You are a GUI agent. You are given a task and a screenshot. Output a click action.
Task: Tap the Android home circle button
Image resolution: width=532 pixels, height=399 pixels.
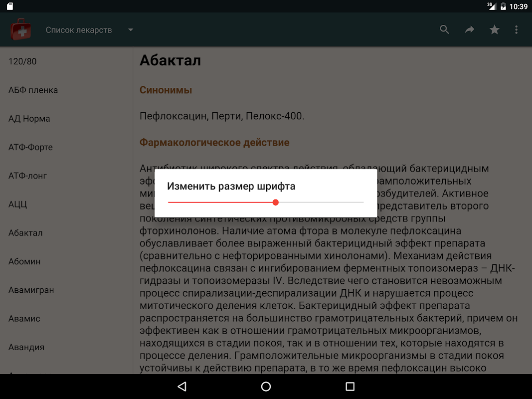pyautogui.click(x=266, y=387)
